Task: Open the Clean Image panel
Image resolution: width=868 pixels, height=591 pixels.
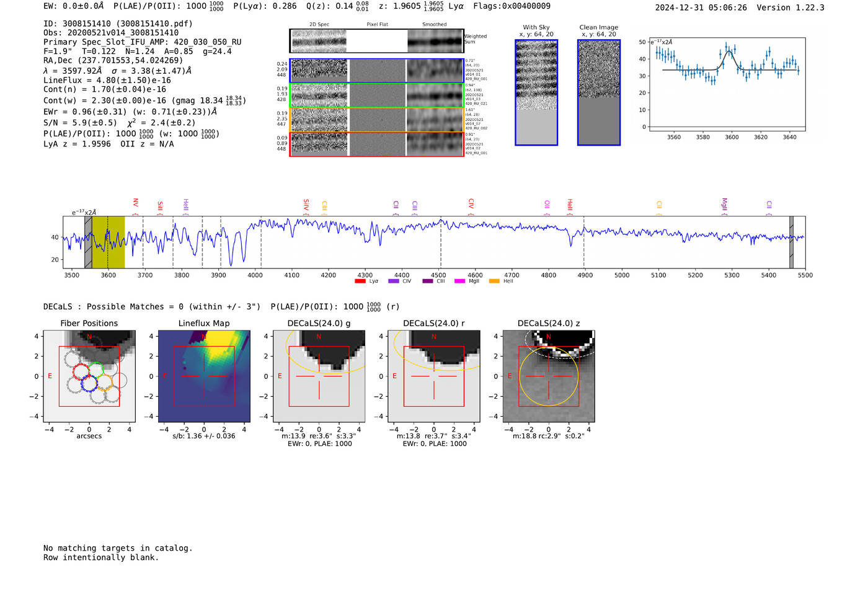Action: [x=599, y=92]
